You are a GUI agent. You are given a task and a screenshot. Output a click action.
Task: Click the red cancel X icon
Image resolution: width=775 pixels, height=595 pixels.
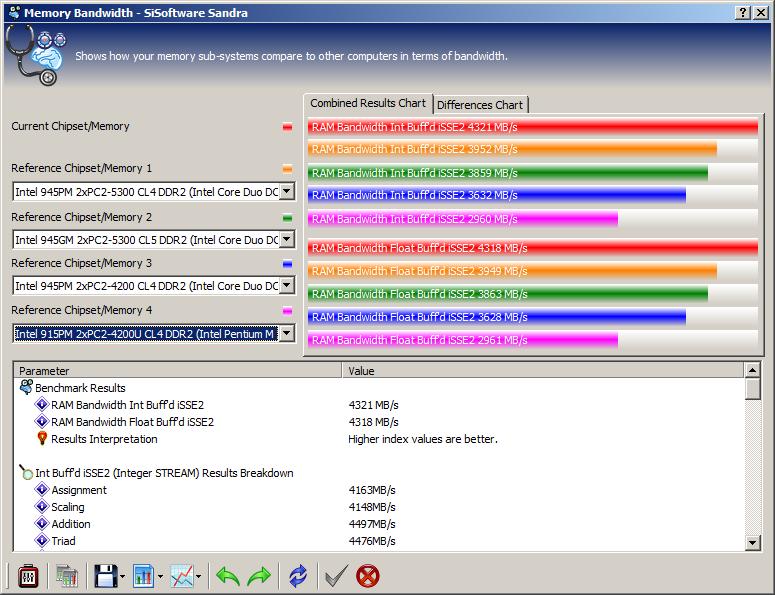[x=368, y=576]
